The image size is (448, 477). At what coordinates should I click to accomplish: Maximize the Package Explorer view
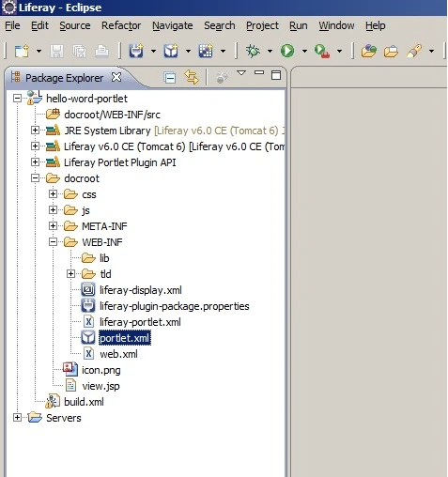[x=276, y=75]
